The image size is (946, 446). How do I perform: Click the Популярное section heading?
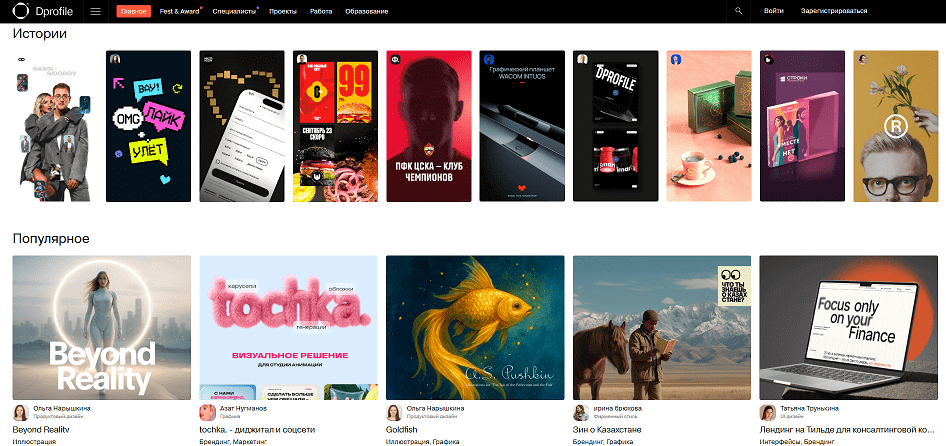[51, 238]
